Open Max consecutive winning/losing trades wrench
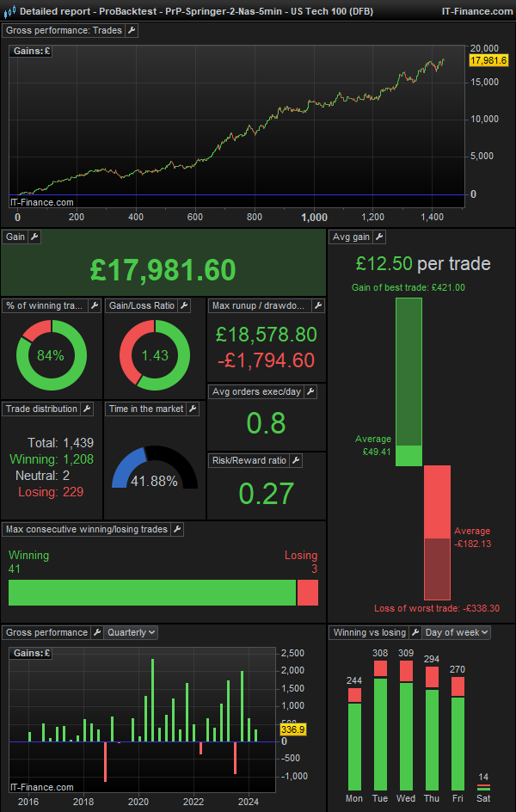The image size is (516, 812). point(176,529)
